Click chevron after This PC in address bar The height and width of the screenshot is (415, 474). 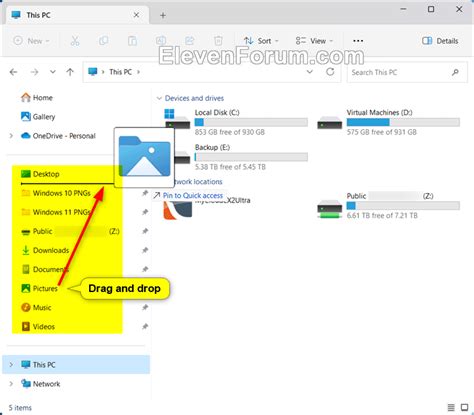click(x=138, y=72)
